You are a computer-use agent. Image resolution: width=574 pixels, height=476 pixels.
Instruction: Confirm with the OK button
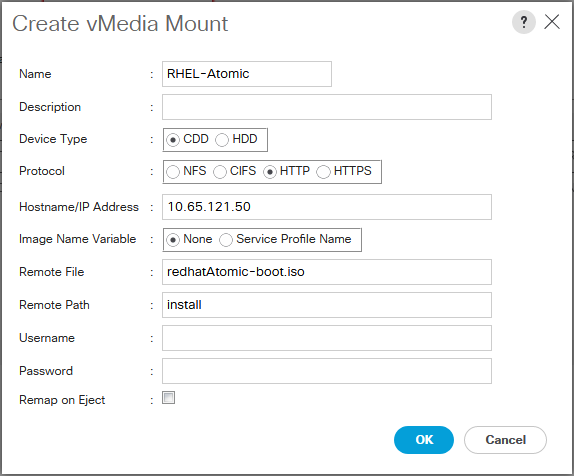tap(424, 440)
